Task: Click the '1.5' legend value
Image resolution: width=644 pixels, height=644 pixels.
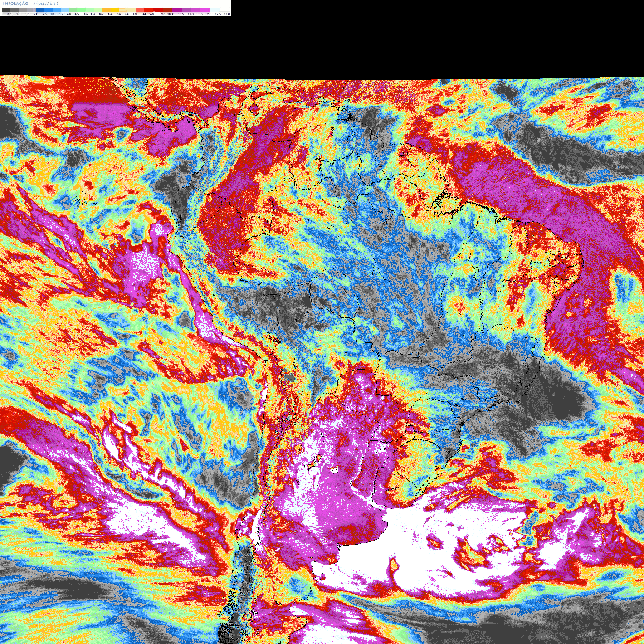Action: click(x=27, y=14)
